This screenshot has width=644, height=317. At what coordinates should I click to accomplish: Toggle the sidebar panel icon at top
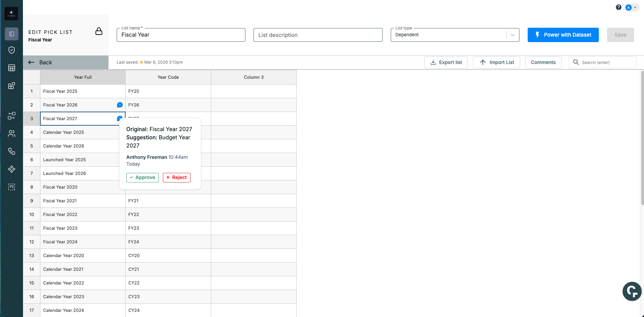12,34
